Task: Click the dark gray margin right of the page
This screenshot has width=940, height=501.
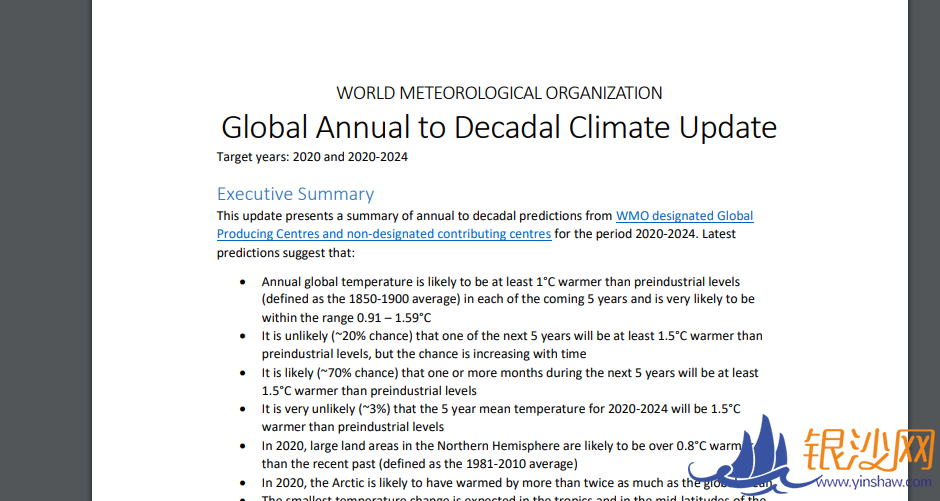Action: coord(924,200)
